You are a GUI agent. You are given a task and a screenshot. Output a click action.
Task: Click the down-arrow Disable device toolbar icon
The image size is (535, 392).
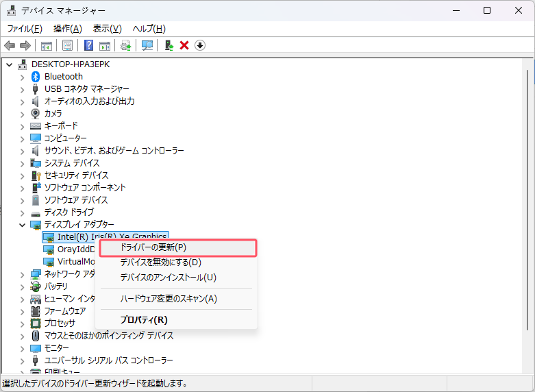[200, 45]
